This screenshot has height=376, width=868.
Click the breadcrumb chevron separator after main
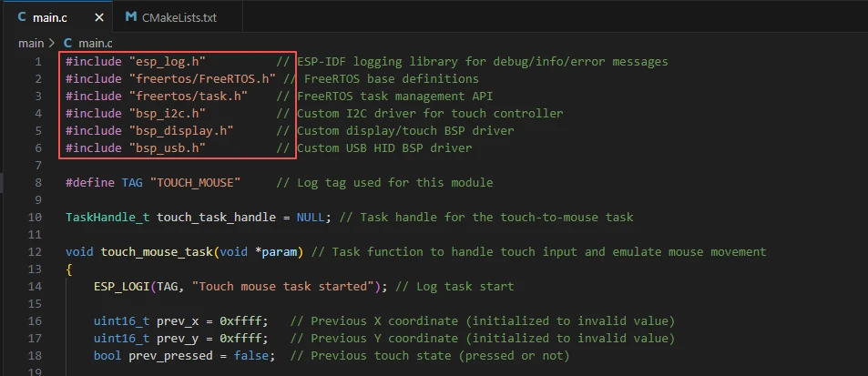pos(52,43)
